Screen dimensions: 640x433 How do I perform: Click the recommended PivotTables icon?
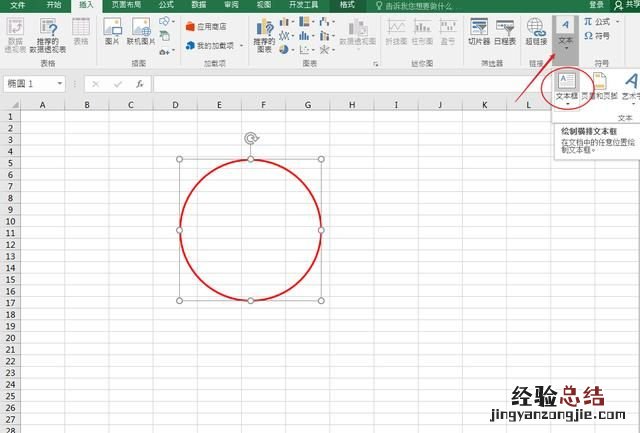[x=48, y=36]
